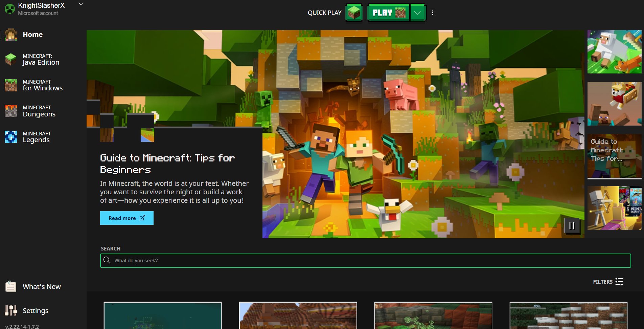Select the Home menu entry
This screenshot has width=644, height=329.
32,34
